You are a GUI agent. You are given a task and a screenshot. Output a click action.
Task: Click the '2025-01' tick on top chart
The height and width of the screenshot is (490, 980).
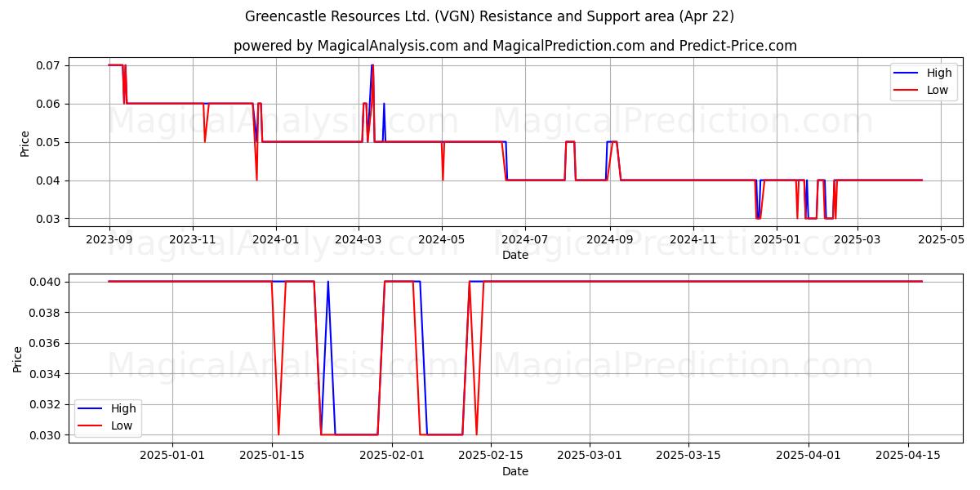(x=776, y=239)
